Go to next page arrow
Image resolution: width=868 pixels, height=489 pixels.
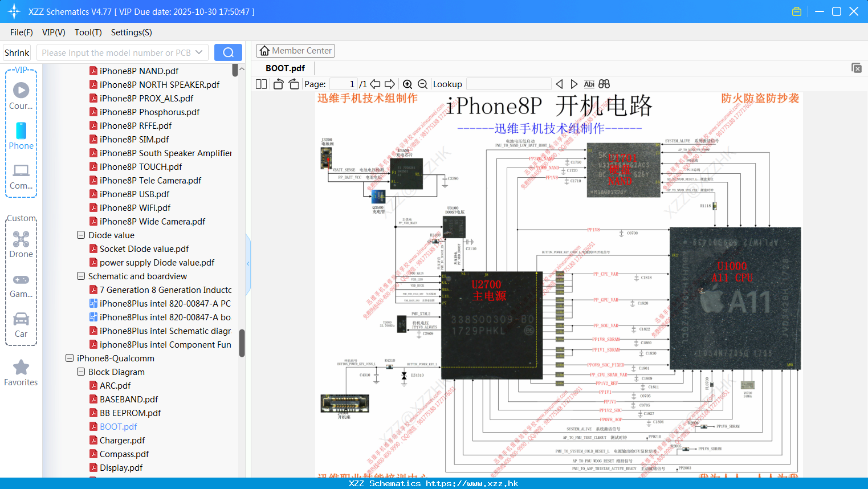pos(390,84)
